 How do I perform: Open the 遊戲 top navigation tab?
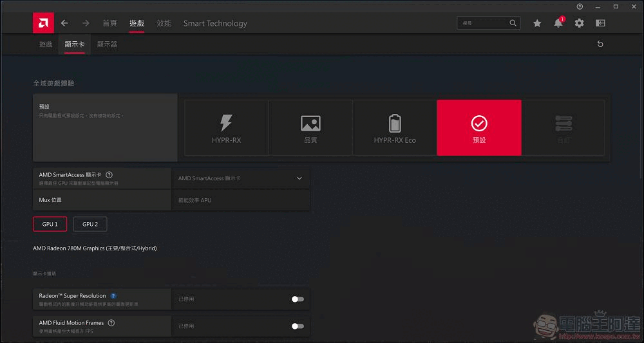tap(137, 23)
